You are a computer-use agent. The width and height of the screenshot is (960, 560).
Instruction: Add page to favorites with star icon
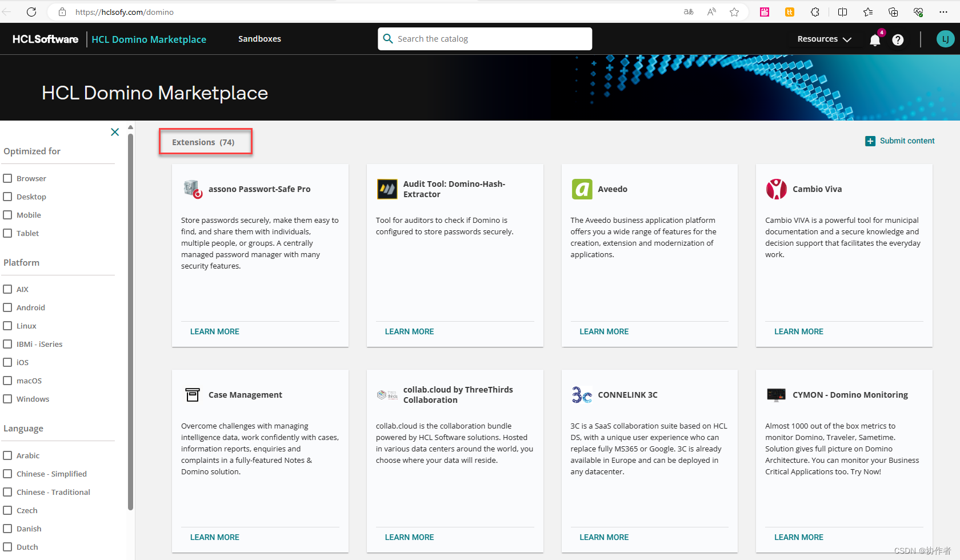coord(734,12)
